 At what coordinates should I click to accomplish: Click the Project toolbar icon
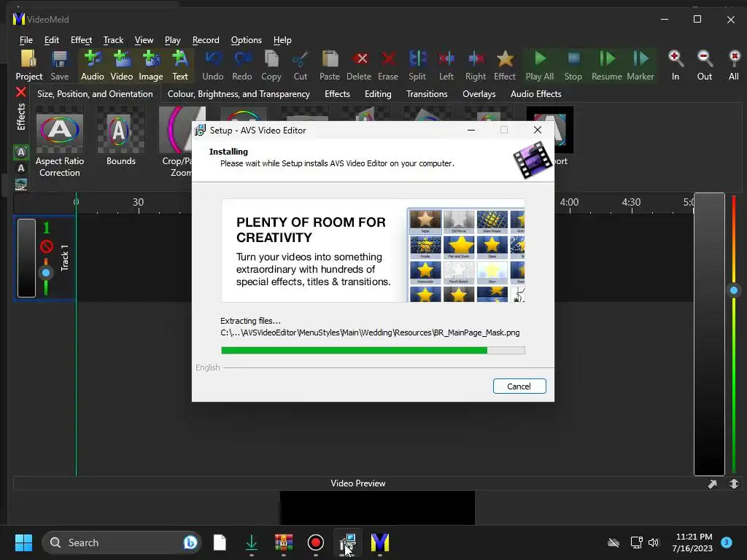point(28,65)
